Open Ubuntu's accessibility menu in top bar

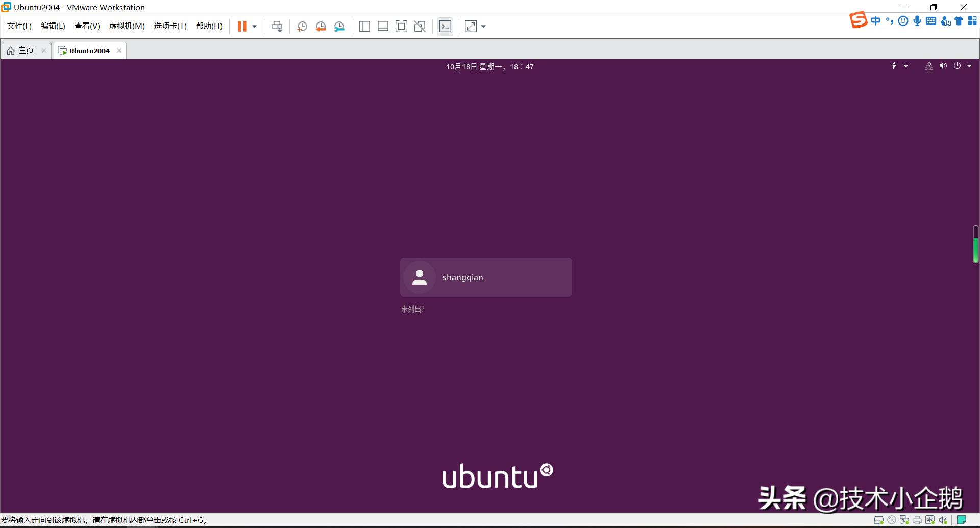tap(899, 66)
